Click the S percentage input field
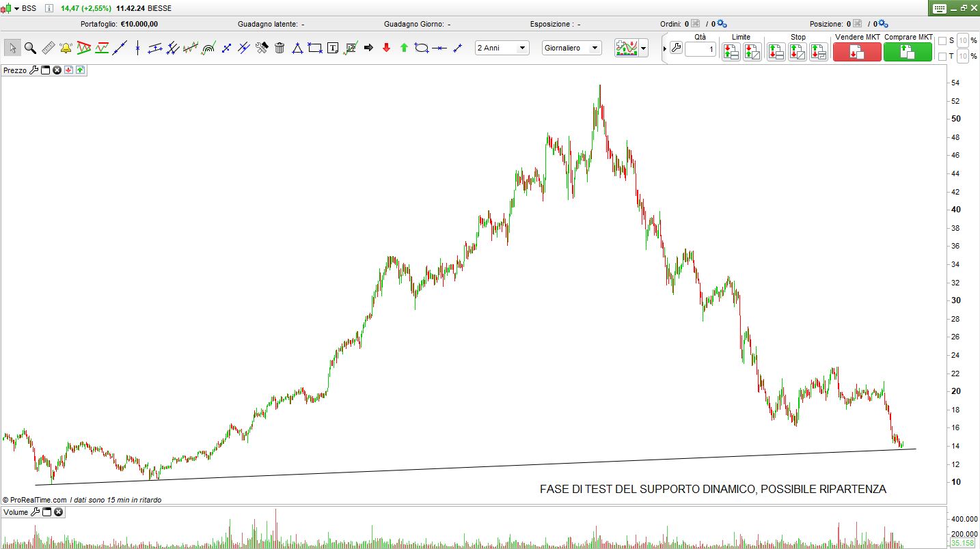The width and height of the screenshot is (980, 549). coord(962,40)
